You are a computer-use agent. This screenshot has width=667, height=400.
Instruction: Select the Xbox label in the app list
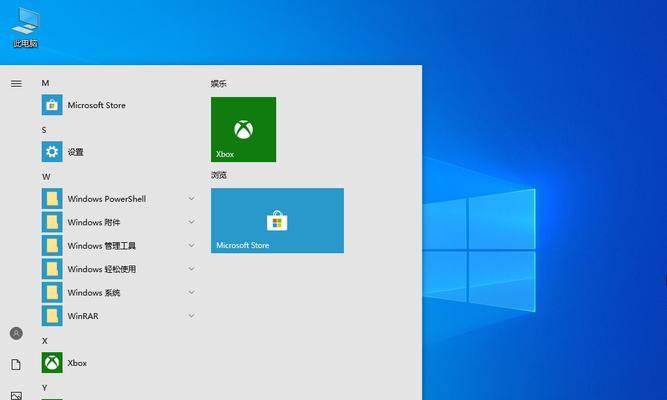coord(77,363)
